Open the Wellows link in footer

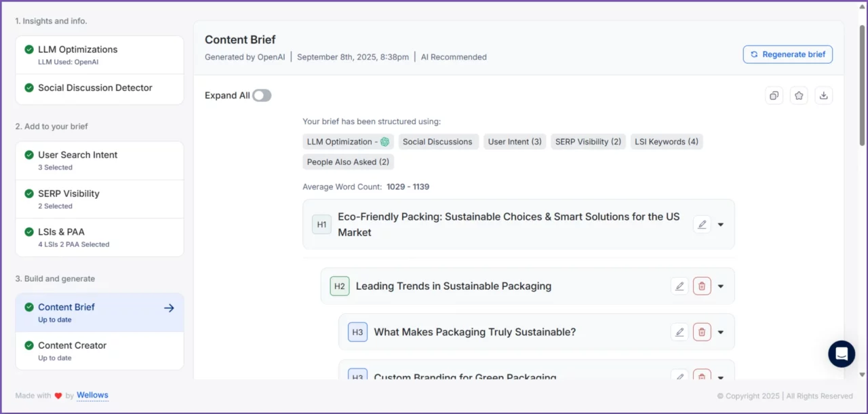(x=92, y=395)
